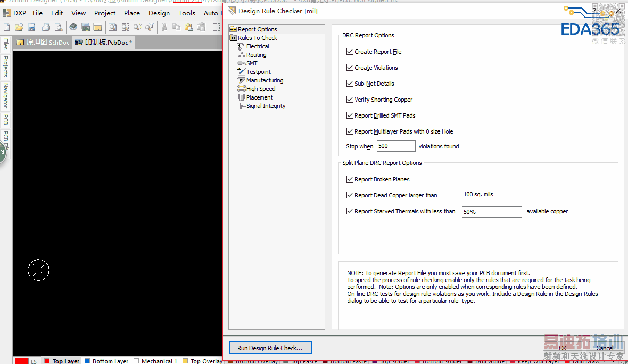This screenshot has width=628, height=364.
Task: Switch to the 印制板.PcbDoc tab
Action: point(103,43)
